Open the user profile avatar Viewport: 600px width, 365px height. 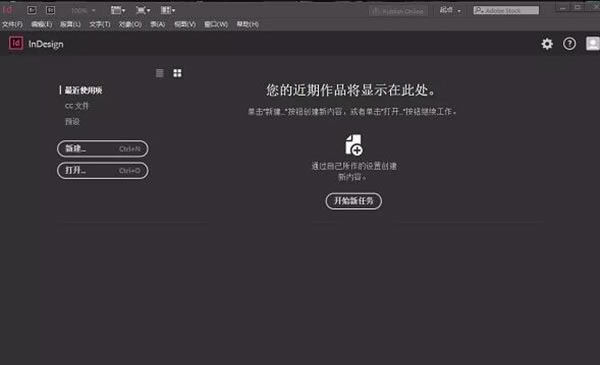[593, 44]
